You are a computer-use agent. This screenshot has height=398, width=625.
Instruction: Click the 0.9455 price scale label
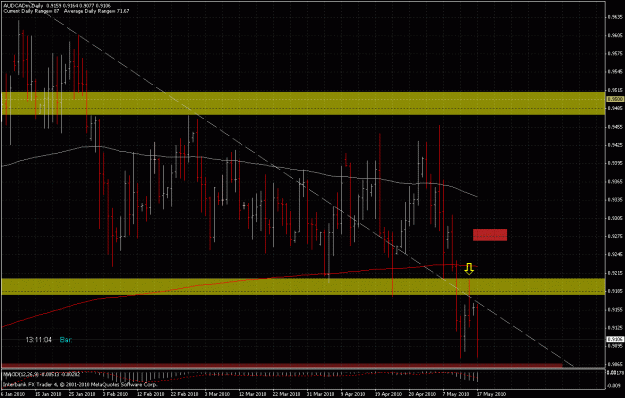615,127
